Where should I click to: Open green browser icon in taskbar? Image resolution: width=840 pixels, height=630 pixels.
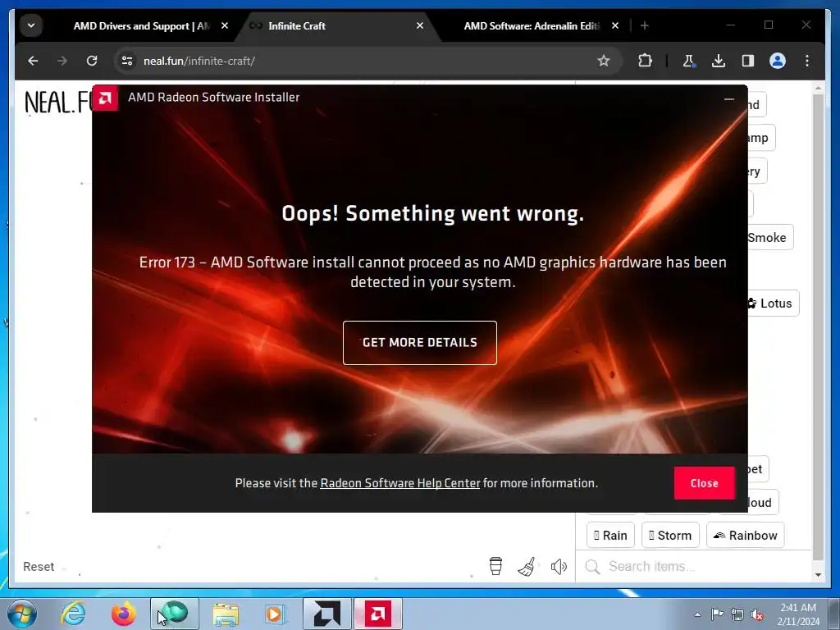point(174,614)
